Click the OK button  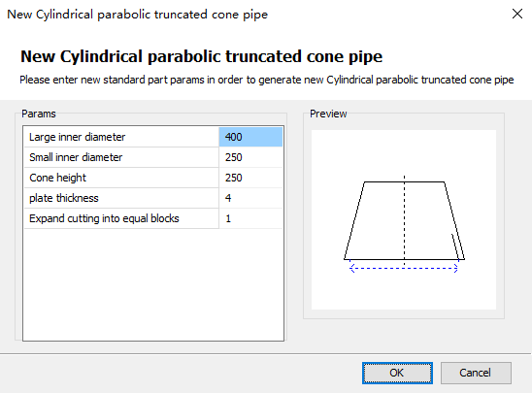click(397, 373)
